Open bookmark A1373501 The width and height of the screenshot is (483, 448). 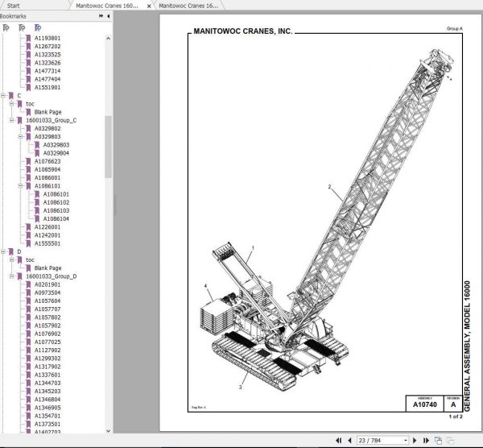(47, 425)
